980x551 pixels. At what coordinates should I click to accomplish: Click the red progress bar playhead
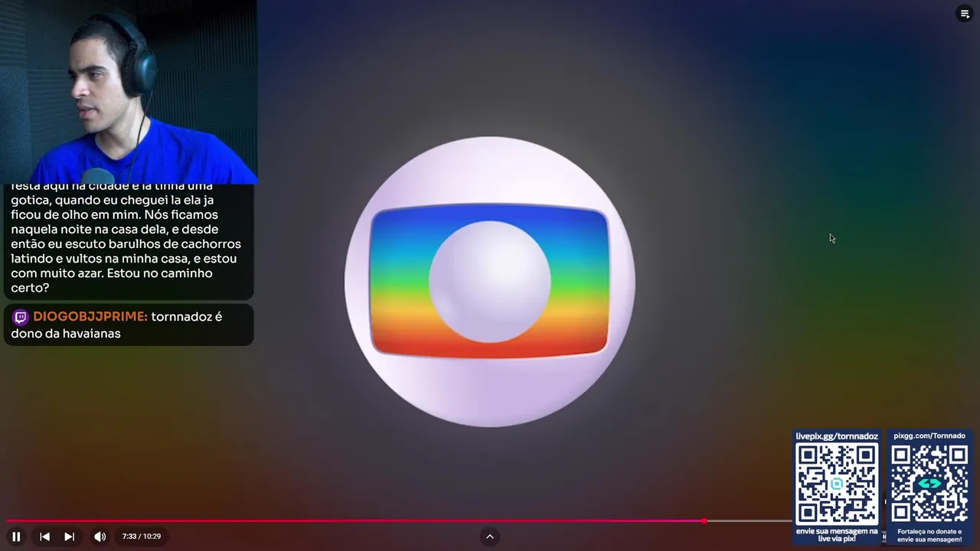click(704, 521)
